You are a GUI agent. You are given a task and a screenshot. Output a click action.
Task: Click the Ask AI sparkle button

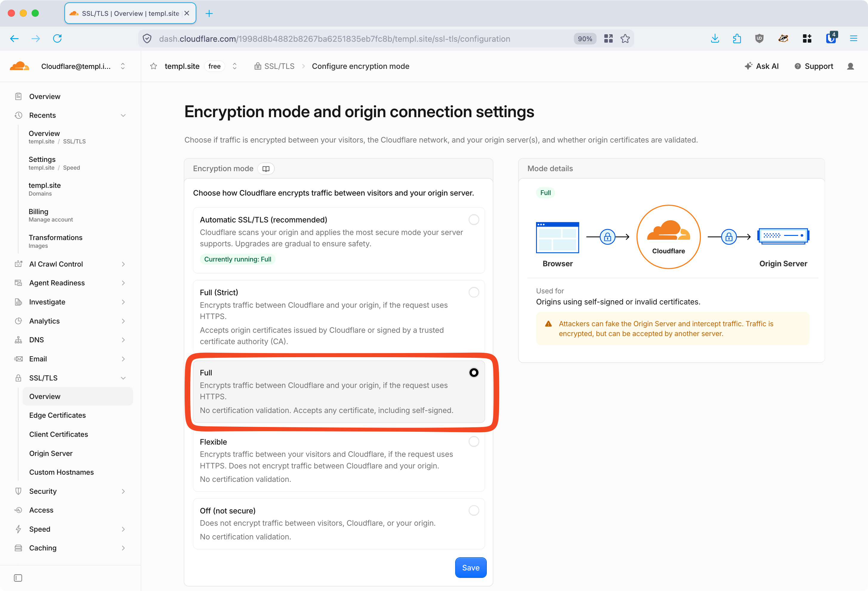click(x=762, y=66)
